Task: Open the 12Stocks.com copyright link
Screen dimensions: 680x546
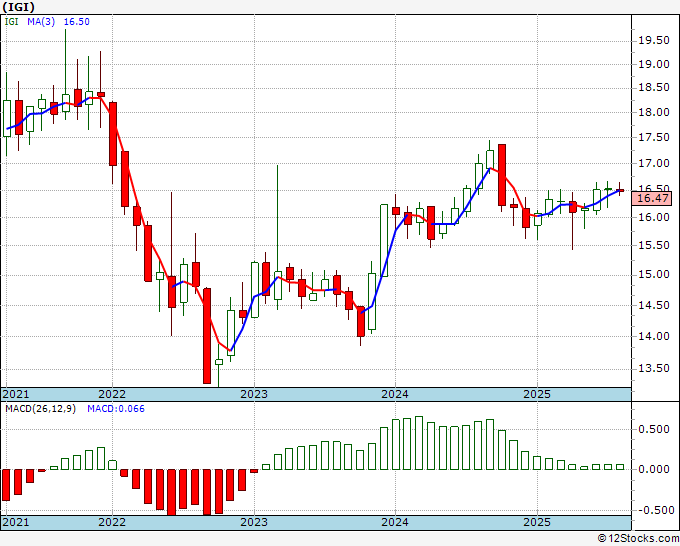Action: click(638, 539)
